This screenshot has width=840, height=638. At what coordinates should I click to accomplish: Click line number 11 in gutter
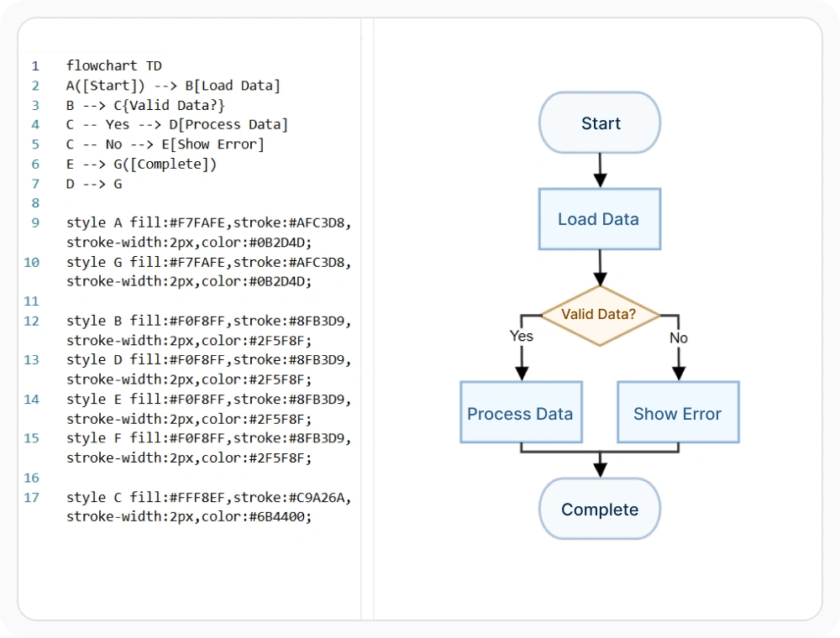pyautogui.click(x=32, y=301)
